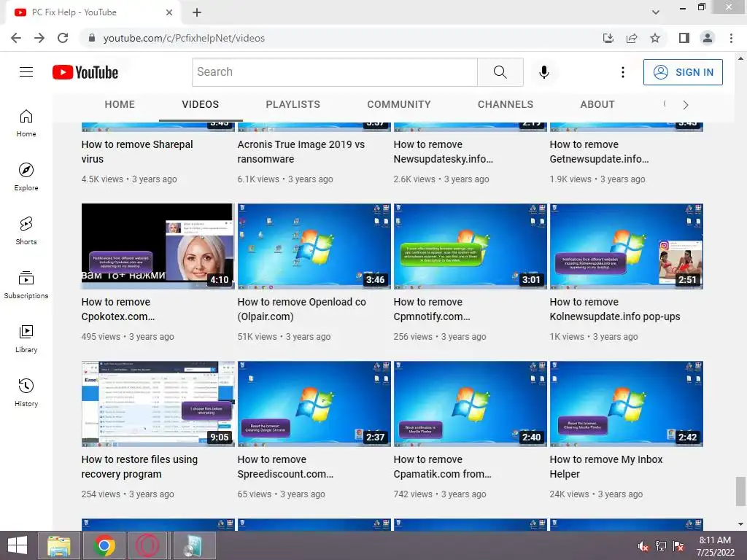Go back in browser
The height and width of the screenshot is (560, 747).
pos(16,38)
